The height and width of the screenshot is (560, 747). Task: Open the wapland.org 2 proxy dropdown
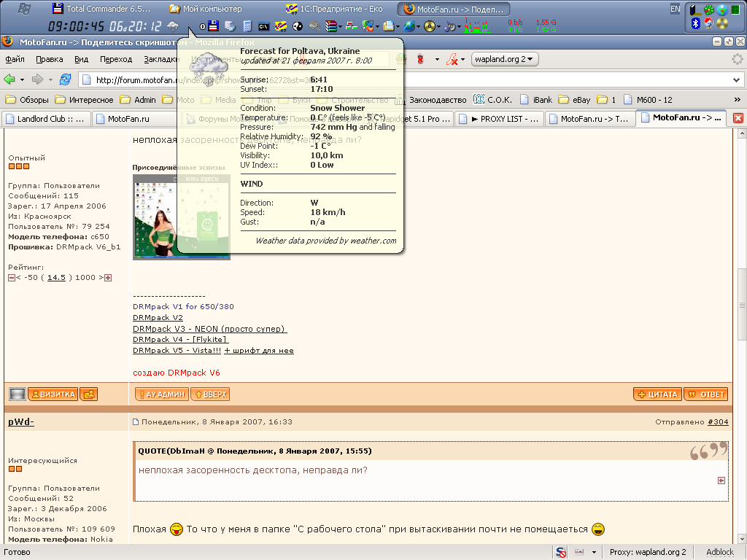point(505,59)
